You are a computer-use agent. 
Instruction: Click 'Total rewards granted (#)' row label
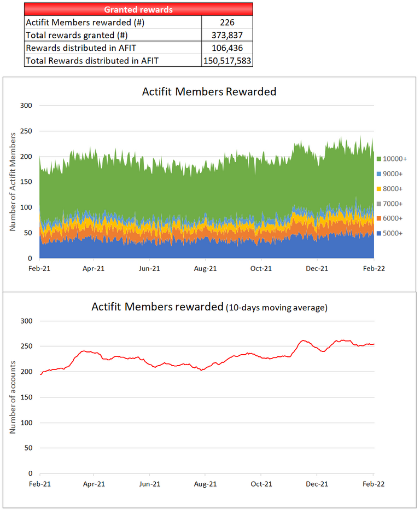point(77,35)
